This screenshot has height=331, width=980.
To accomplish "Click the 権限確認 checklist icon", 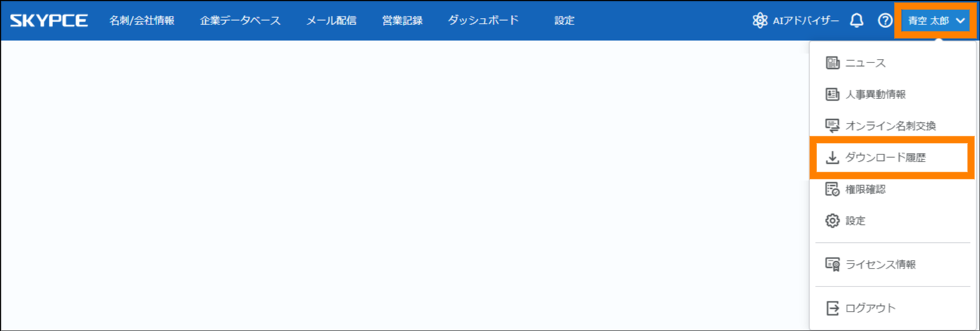I will click(x=832, y=190).
